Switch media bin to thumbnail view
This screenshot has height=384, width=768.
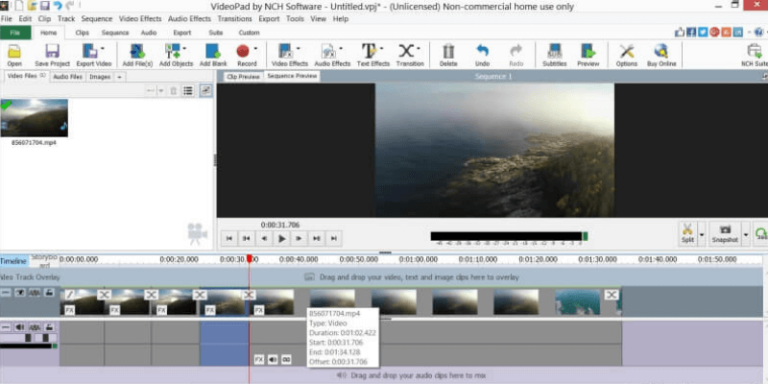click(206, 91)
